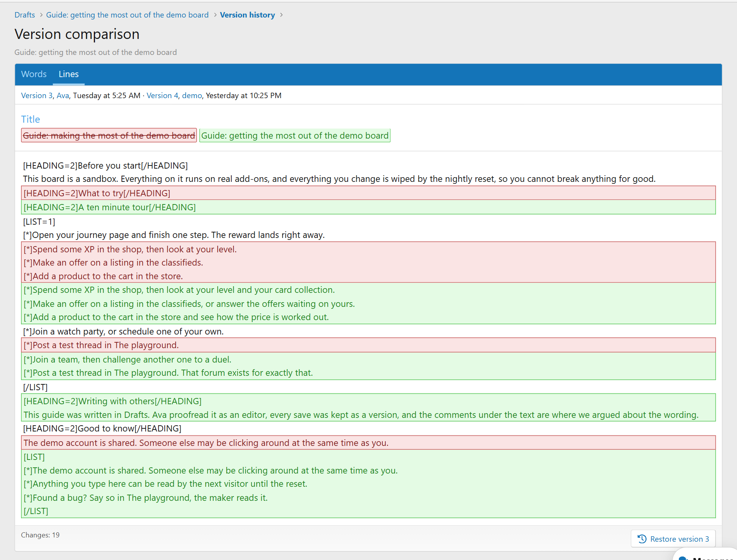Select the Lines tab
The width and height of the screenshot is (737, 560).
(x=69, y=74)
